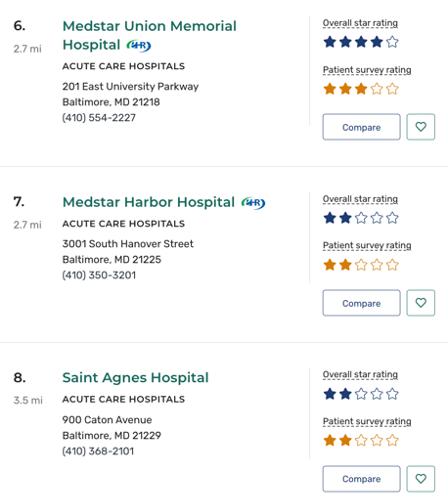Click Medstar Harbor's orange patient survey stars
Screen dimensions: 448x503
[x=361, y=265]
